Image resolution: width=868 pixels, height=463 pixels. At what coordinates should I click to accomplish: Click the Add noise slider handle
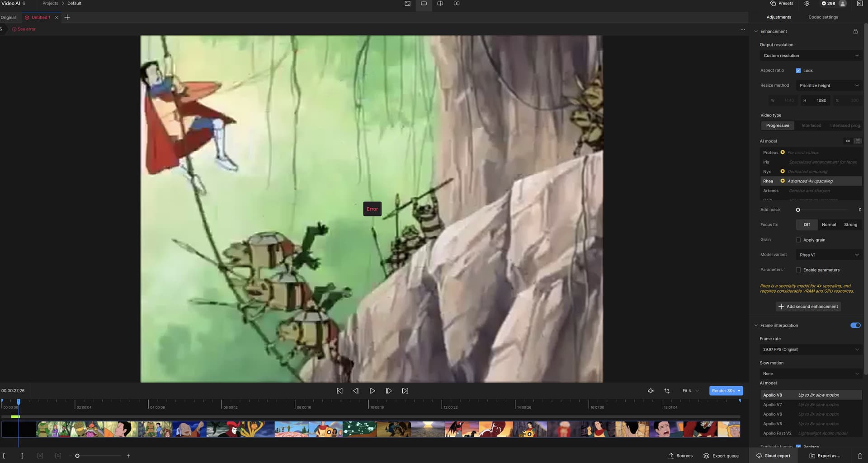click(x=798, y=210)
